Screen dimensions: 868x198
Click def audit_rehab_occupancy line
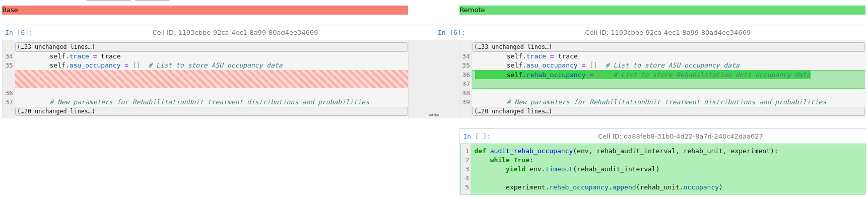626,151
